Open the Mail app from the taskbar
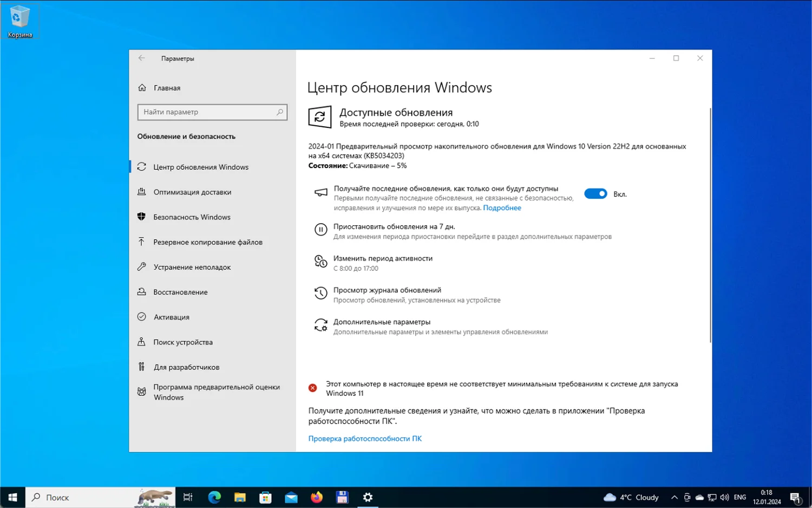 tap(291, 497)
